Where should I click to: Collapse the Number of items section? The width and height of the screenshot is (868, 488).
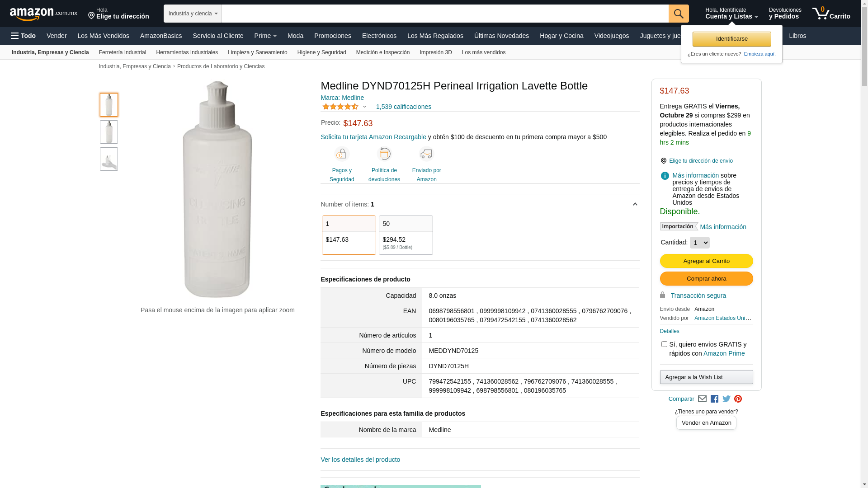tap(635, 205)
